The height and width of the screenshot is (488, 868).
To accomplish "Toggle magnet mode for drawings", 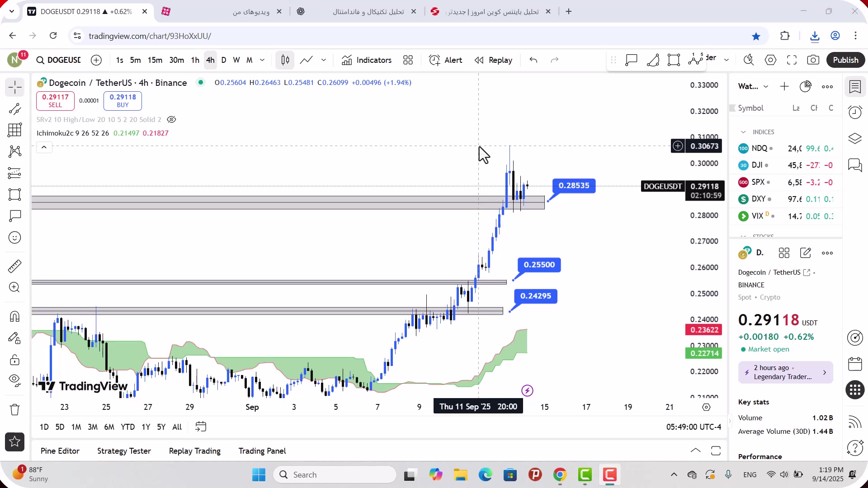I will click(x=14, y=316).
